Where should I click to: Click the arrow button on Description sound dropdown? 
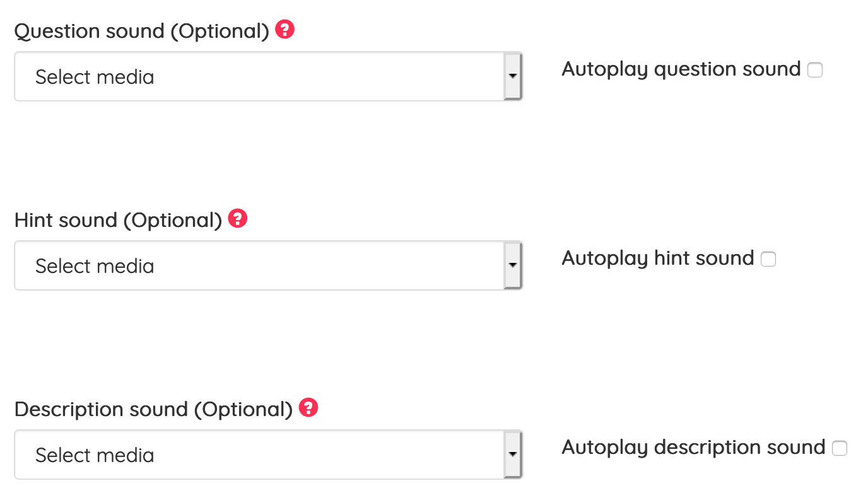[513, 455]
